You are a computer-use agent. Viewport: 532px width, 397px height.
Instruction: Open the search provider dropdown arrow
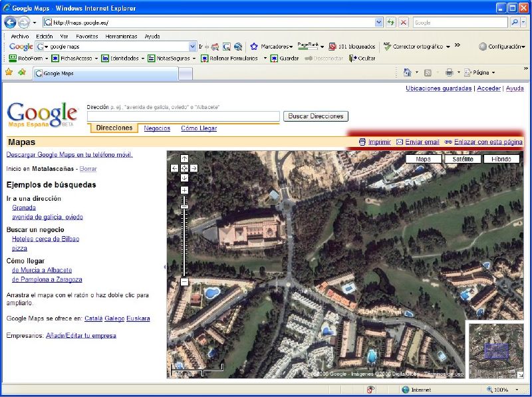(523, 23)
